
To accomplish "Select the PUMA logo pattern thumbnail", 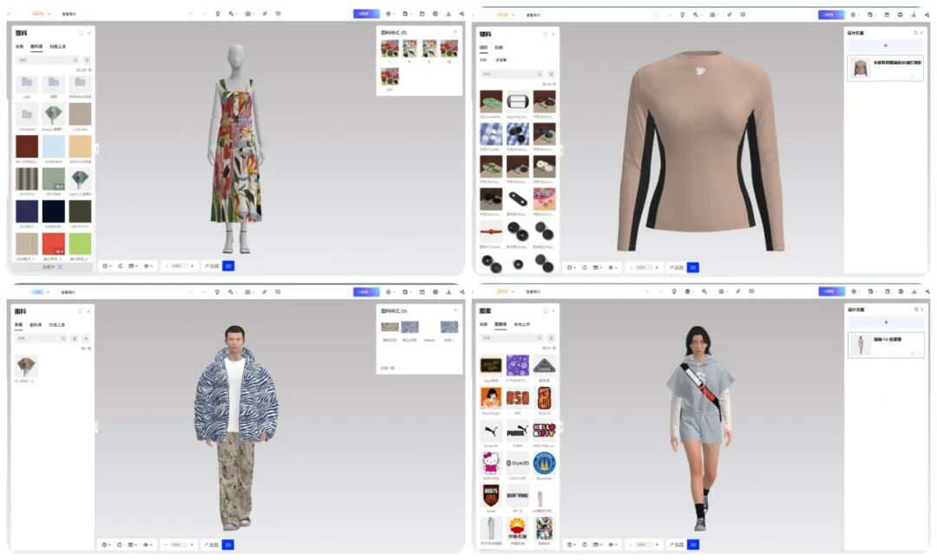I will pos(518,431).
